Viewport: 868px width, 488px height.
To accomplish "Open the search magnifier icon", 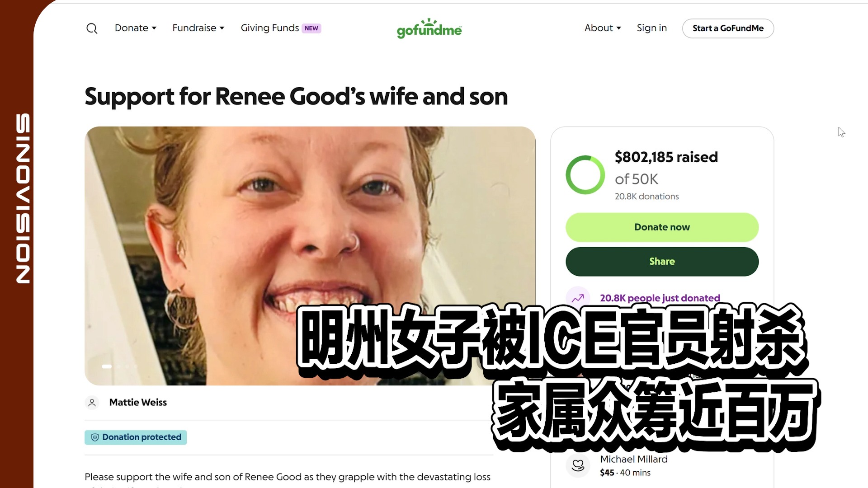I will pos(92,28).
